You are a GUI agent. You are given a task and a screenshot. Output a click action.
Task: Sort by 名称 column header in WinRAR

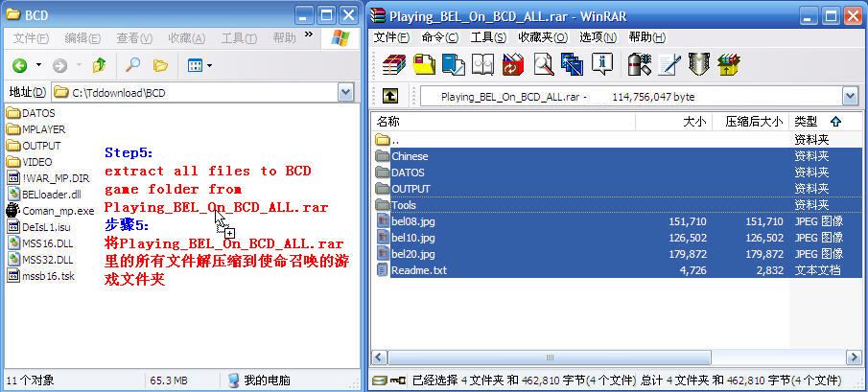[504, 122]
